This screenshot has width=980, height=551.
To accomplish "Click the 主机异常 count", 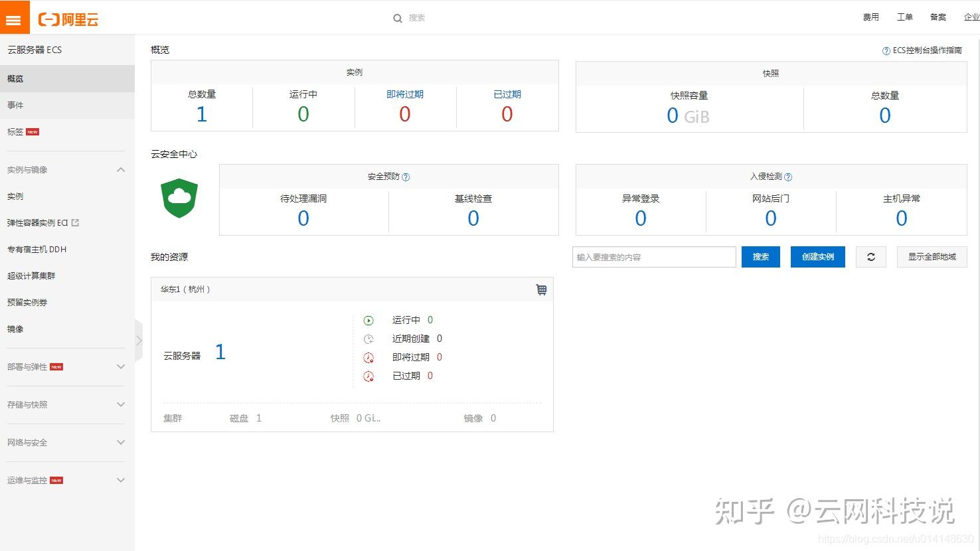I will [902, 218].
